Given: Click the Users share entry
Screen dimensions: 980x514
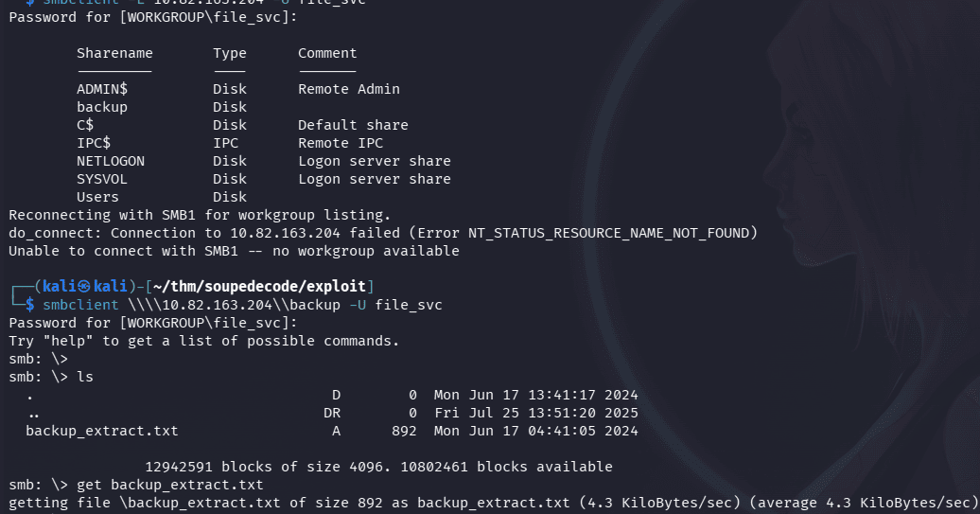Looking at the screenshot, I should pos(97,197).
